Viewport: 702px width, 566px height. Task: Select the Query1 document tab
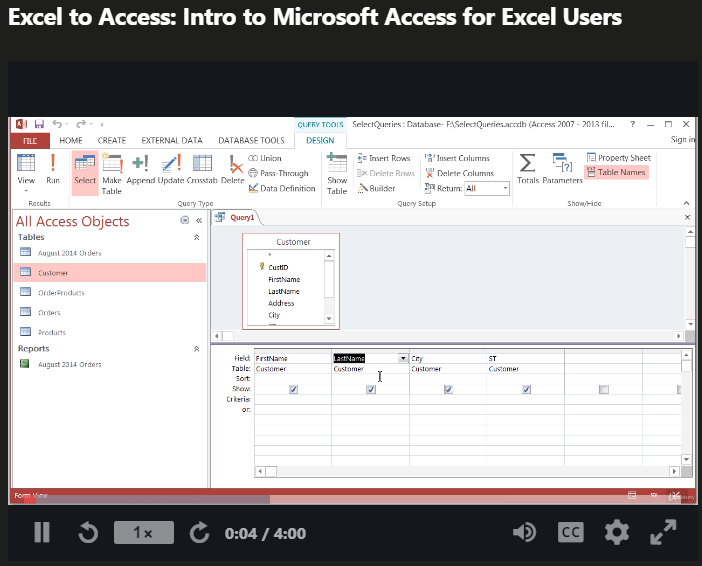[x=236, y=218]
